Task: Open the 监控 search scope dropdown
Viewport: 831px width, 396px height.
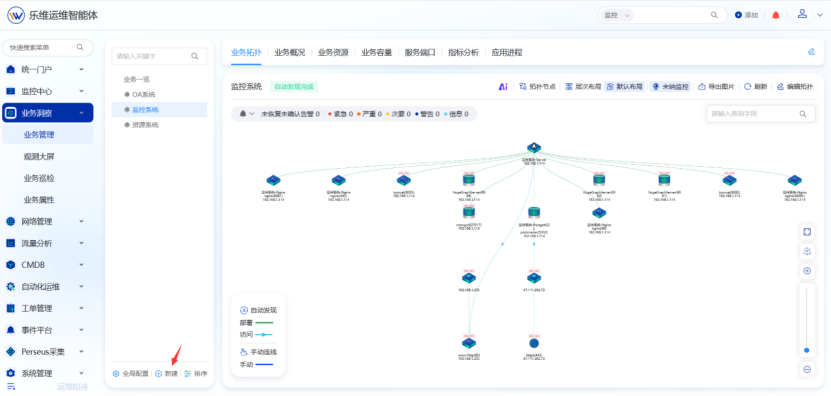Action: (617, 15)
